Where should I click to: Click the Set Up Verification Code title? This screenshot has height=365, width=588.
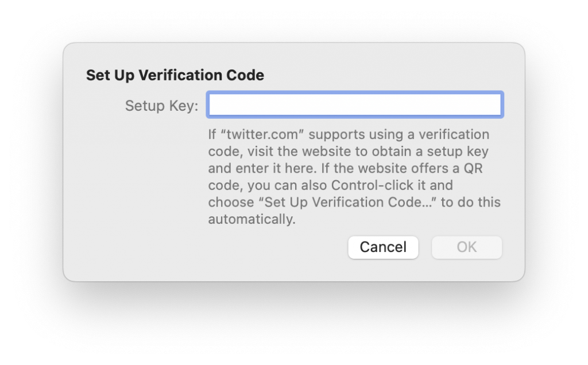tap(175, 75)
